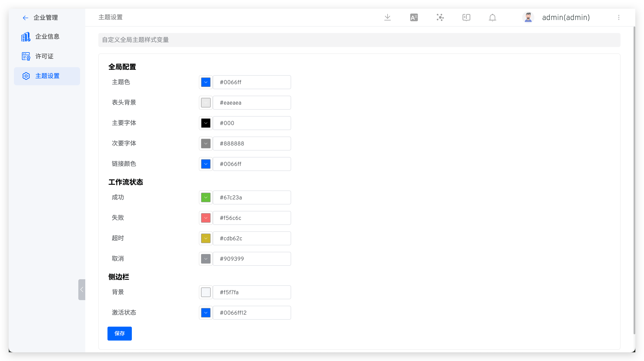Focus the 主要字体 #000 input
This screenshot has height=361, width=644.
(x=252, y=123)
